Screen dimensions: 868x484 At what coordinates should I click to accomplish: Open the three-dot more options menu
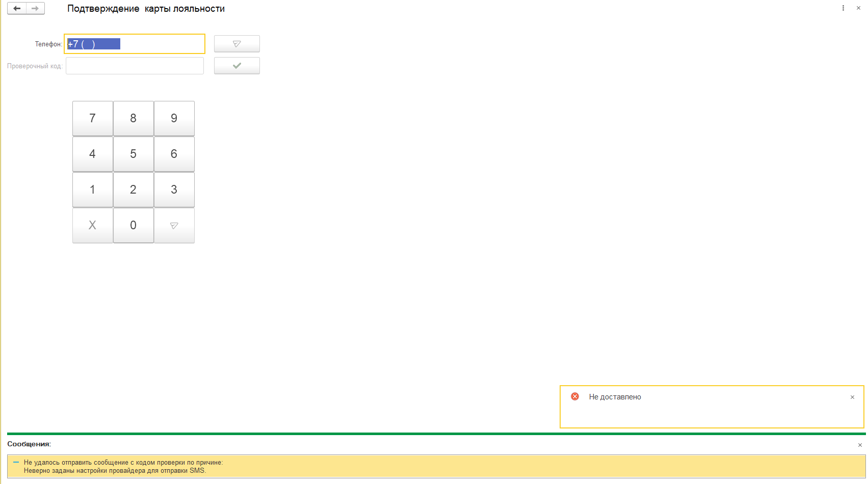point(843,8)
